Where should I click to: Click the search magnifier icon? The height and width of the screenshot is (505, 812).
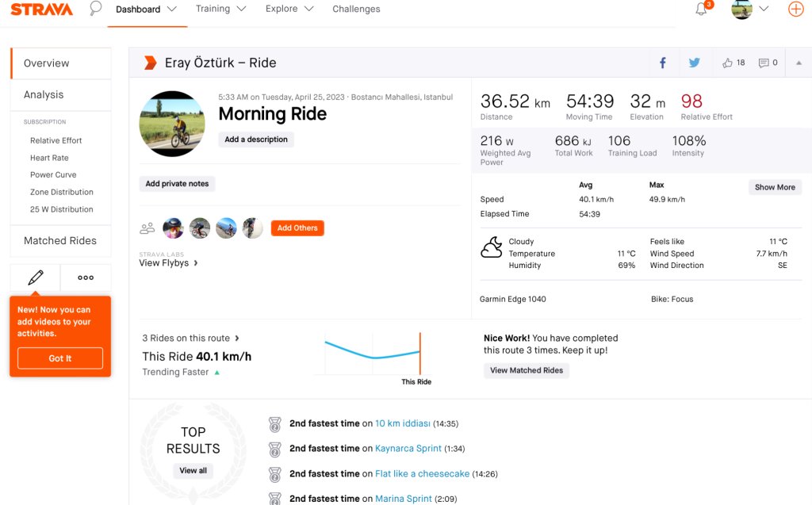95,9
